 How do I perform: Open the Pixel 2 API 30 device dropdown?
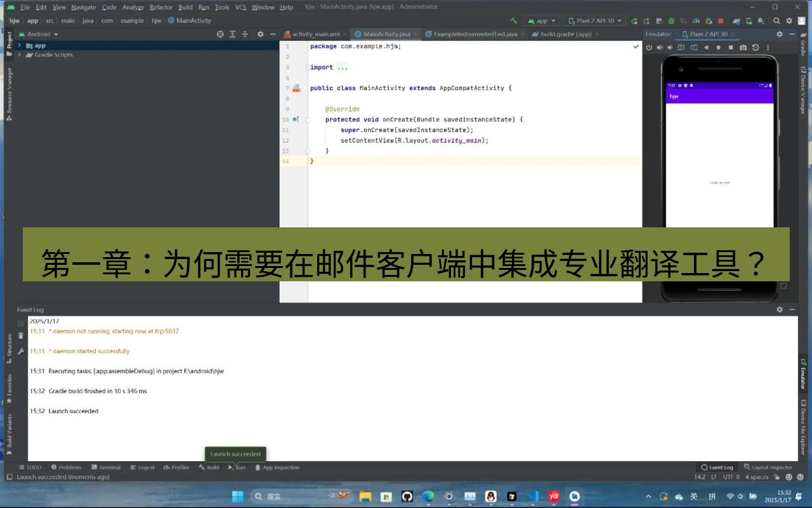tap(594, 20)
